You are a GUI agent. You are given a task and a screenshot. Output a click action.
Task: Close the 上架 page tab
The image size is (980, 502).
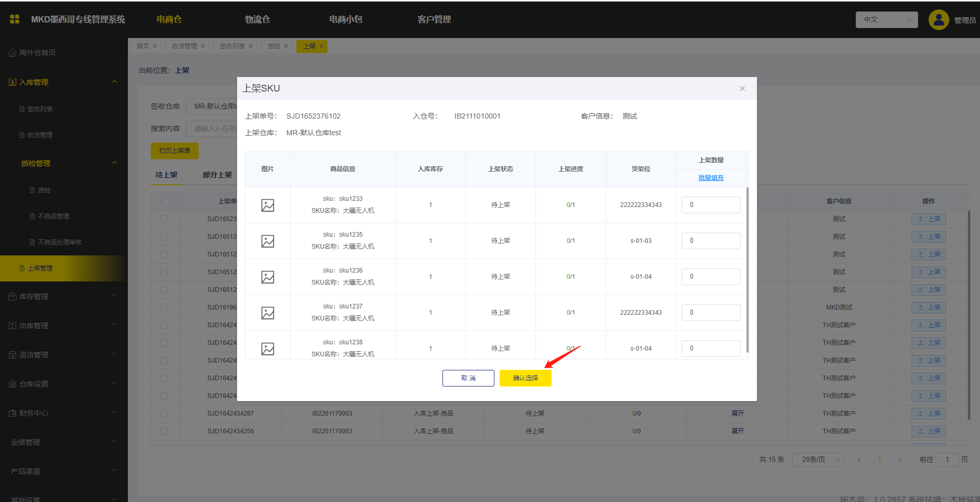321,46
